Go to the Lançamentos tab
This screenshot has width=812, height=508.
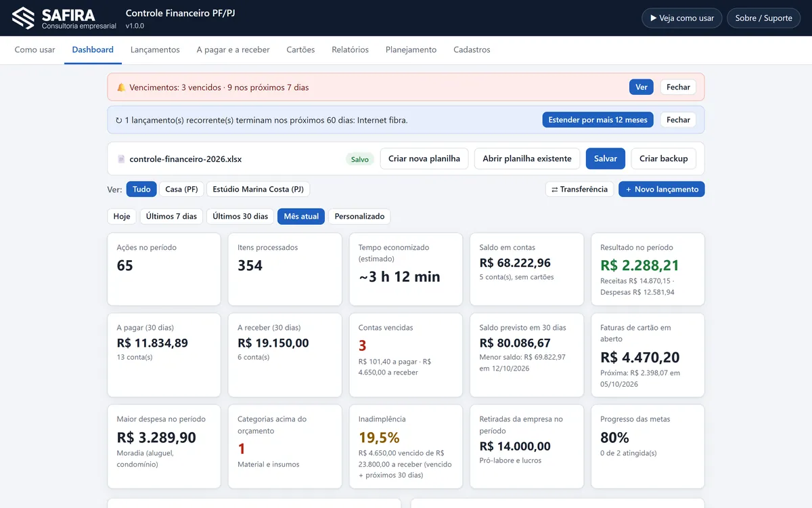(x=155, y=49)
